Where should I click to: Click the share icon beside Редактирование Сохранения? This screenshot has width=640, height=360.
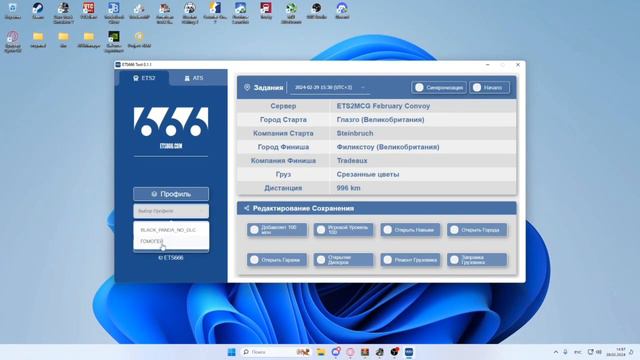(x=246, y=208)
